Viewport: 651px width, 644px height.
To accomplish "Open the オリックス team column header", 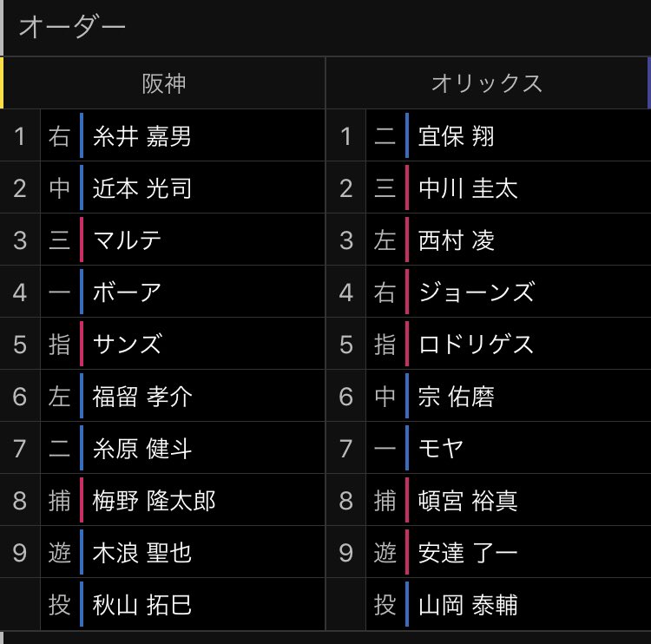I will [487, 83].
